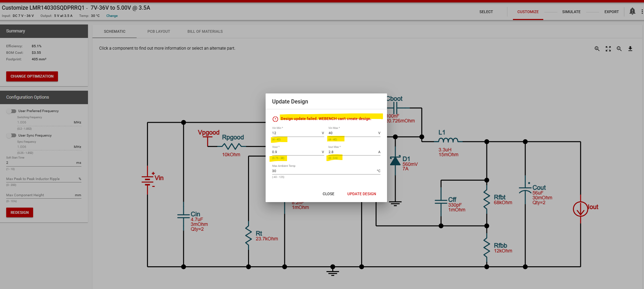The height and width of the screenshot is (289, 644).
Task: Select the Cboot capacitor symbol
Action: point(396,108)
